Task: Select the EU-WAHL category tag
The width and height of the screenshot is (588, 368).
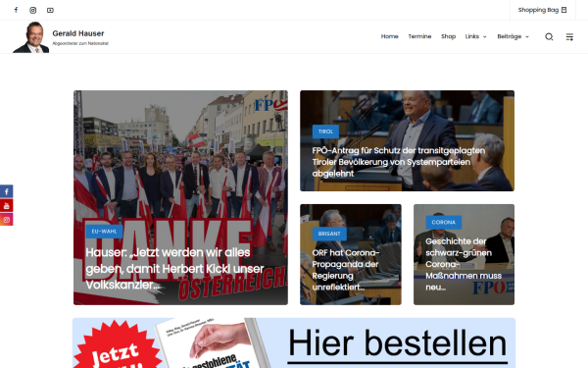Action: 104,232
